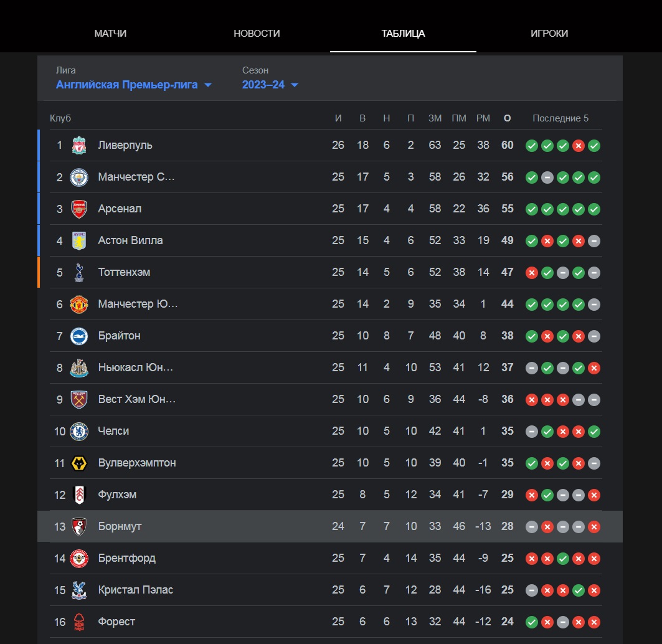Click the Liverpool club crest icon
The width and height of the screenshot is (662, 644).
click(x=79, y=145)
